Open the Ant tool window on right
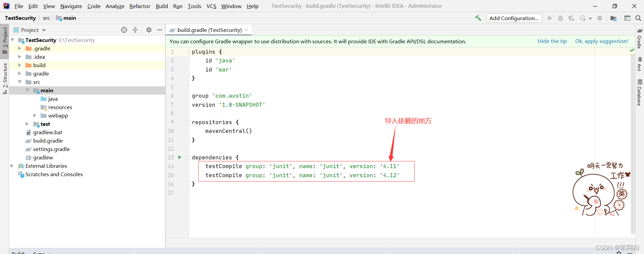Viewport: 644px width, 254px height. [x=640, y=64]
